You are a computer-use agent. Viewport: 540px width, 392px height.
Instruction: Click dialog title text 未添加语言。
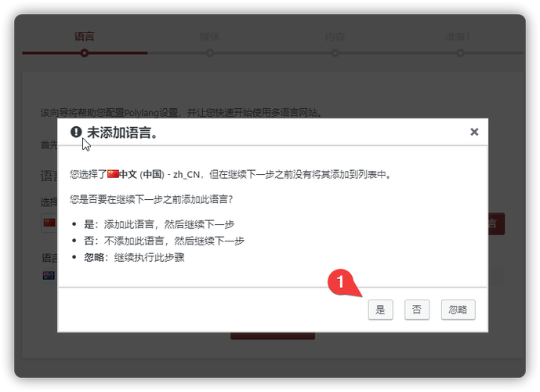(122, 132)
